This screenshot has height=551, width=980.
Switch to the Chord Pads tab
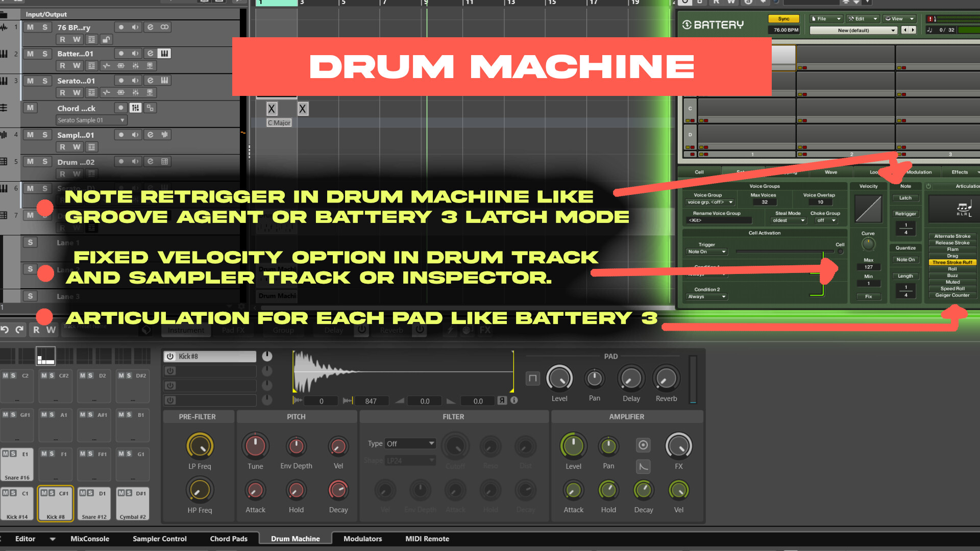229,539
